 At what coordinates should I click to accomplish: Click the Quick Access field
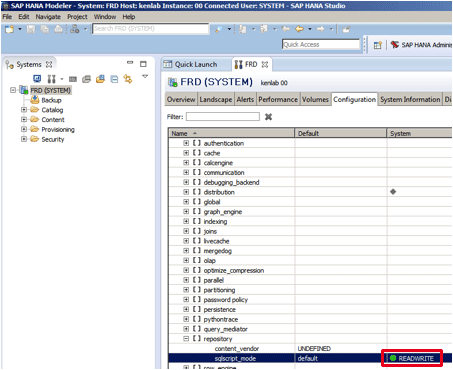321,44
